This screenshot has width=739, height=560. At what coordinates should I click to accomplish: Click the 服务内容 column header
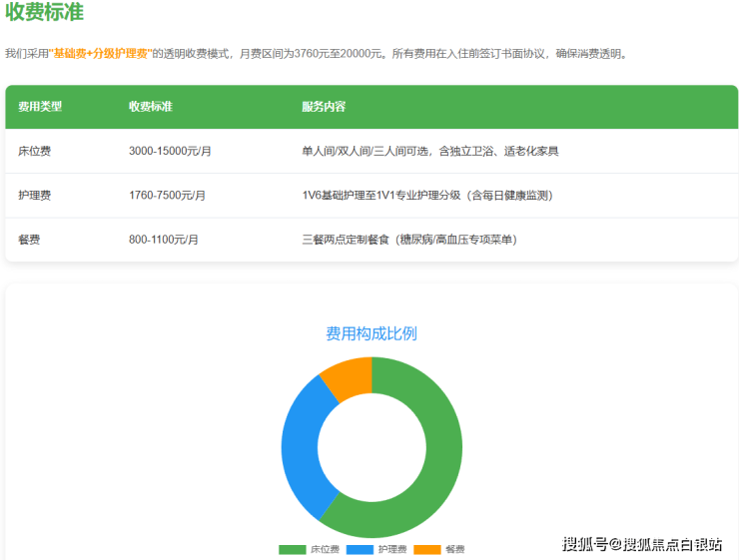click(324, 107)
